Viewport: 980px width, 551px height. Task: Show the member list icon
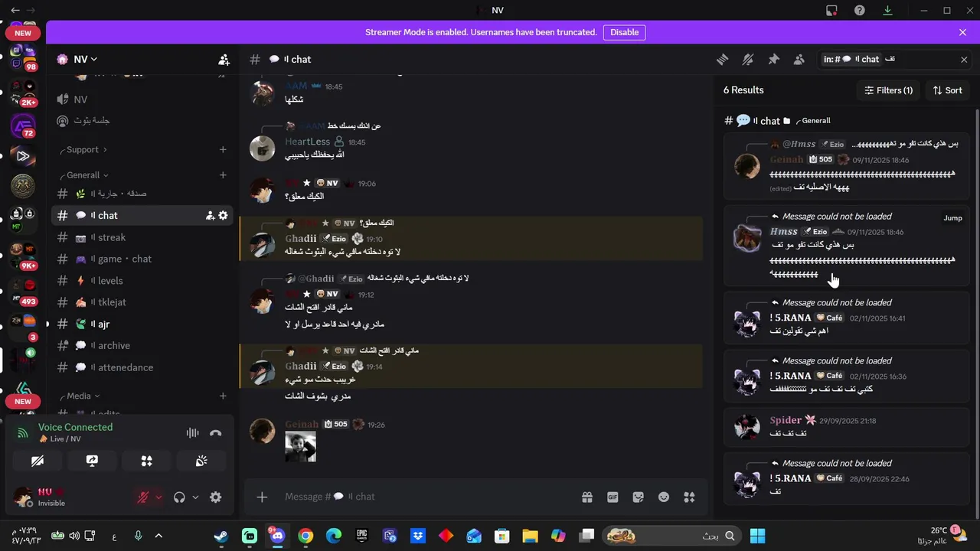(x=799, y=60)
